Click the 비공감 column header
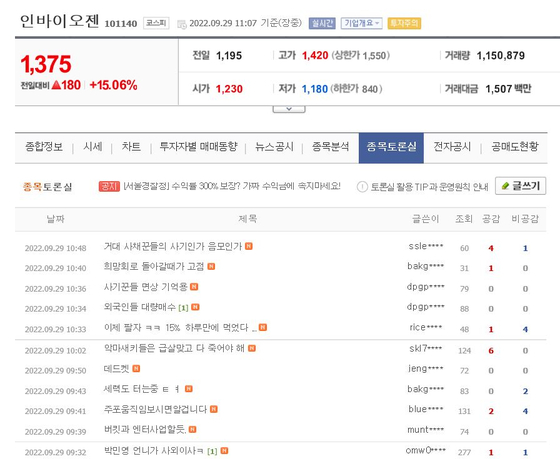 point(525,219)
